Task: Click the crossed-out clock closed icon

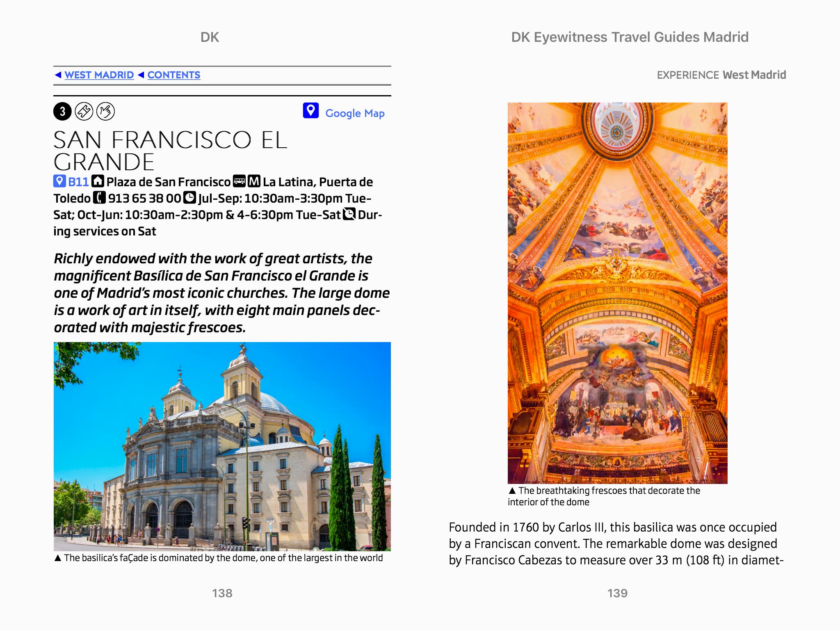Action: click(349, 214)
